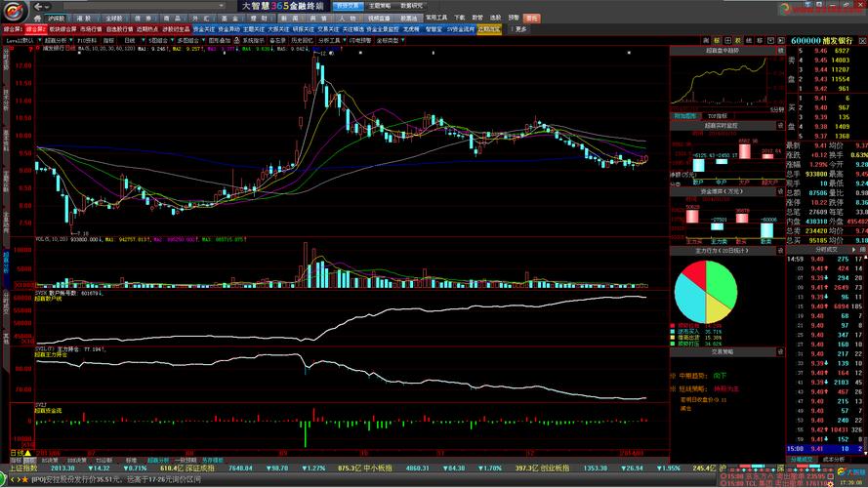
Task: Click settings icon on 资金博弈 panel header
Action: point(780,191)
